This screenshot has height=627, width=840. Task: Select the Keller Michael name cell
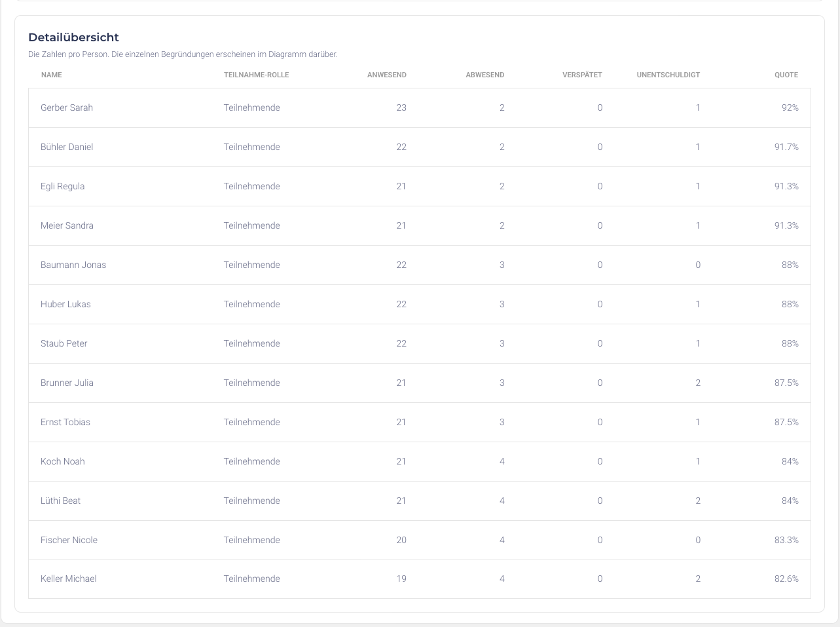68,579
